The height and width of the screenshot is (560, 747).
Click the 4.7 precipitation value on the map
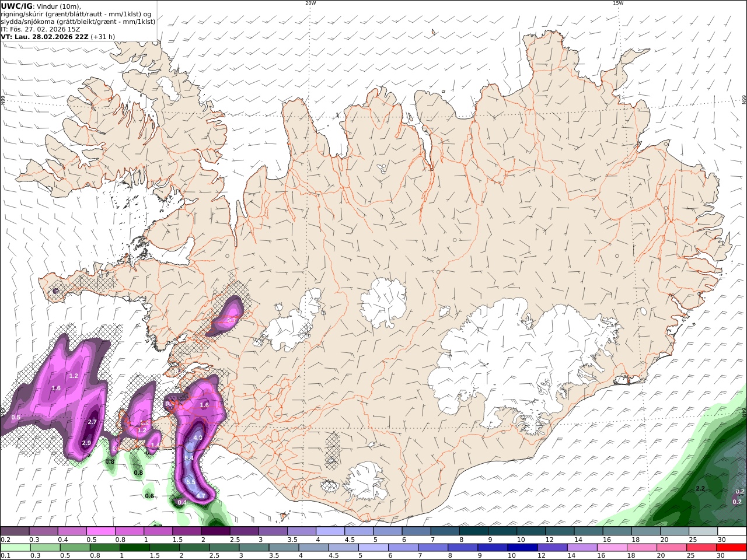[201, 496]
